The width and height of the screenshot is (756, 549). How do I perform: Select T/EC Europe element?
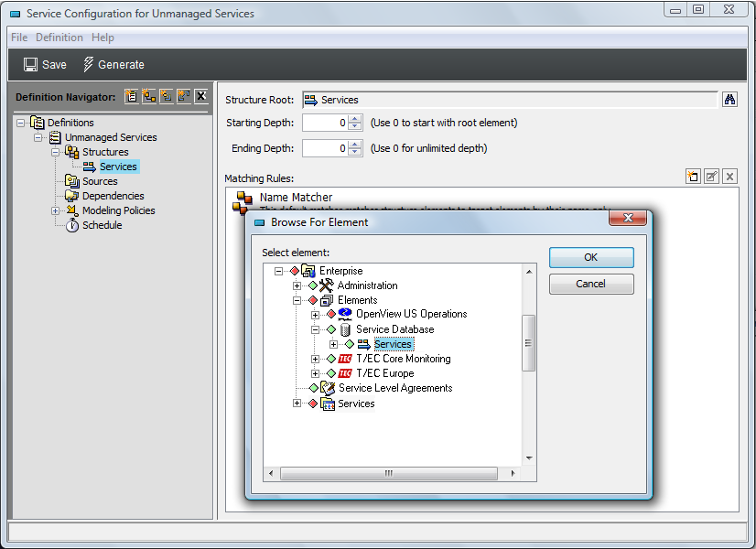pyautogui.click(x=385, y=373)
